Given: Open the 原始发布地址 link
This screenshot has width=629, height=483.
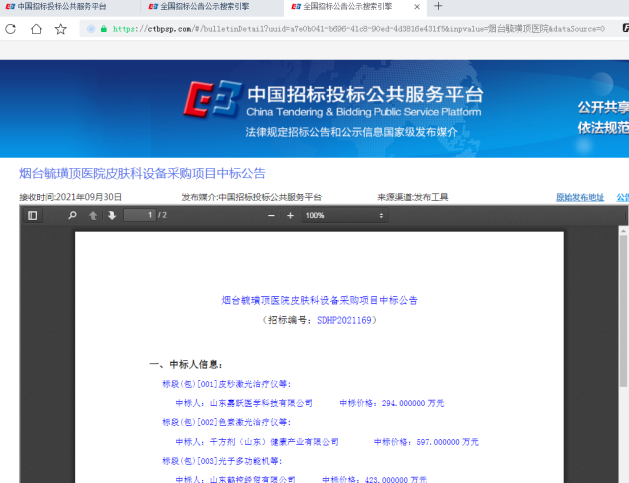Looking at the screenshot, I should 580,197.
